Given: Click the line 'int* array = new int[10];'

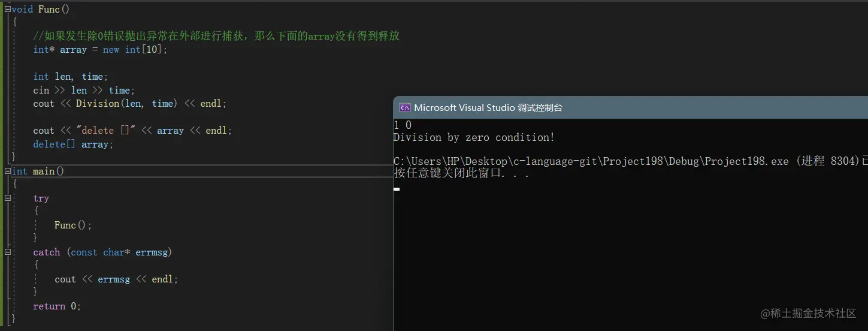Looking at the screenshot, I should 101,50.
